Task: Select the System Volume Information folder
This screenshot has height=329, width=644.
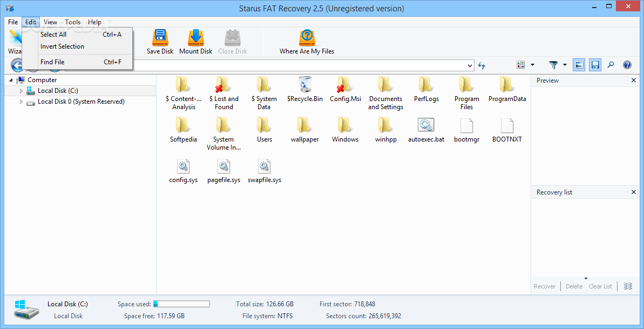Action: tap(224, 133)
